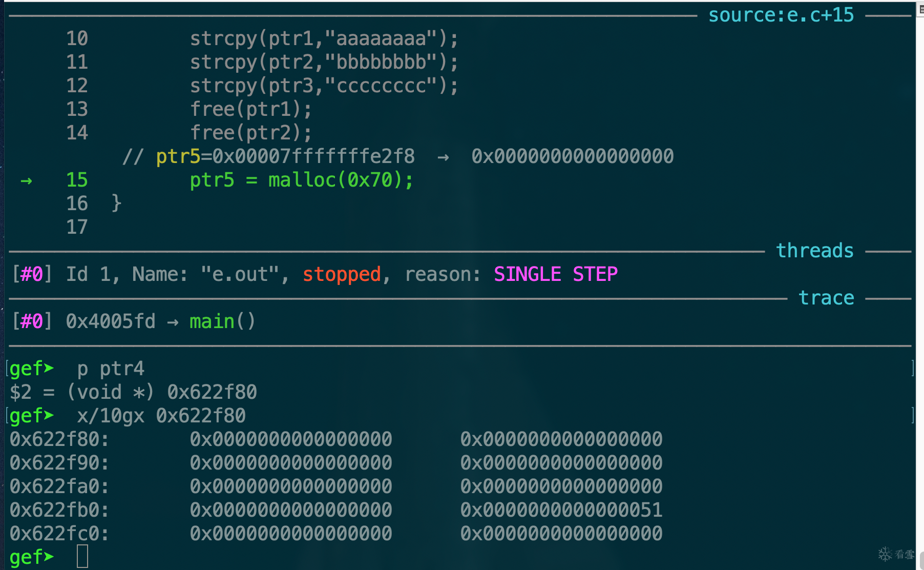The image size is (924, 570).
Task: Click the 'threads' section header
Action: (x=814, y=251)
